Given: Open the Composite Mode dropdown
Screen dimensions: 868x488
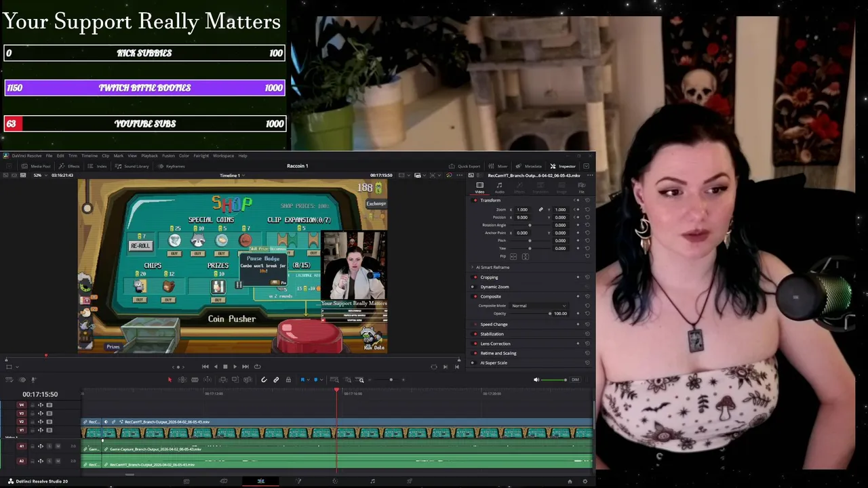Looking at the screenshot, I should [x=538, y=306].
